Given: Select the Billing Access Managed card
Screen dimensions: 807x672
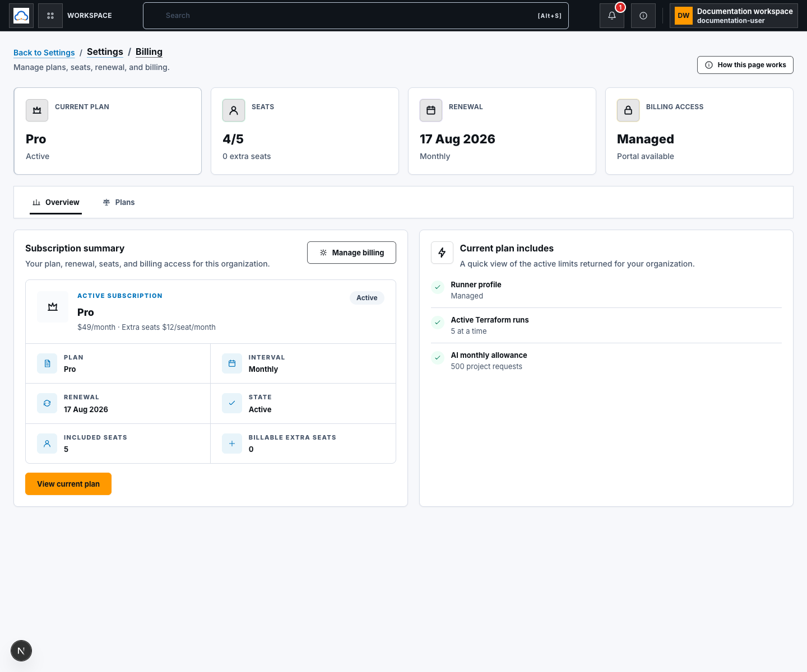Looking at the screenshot, I should click(x=699, y=131).
